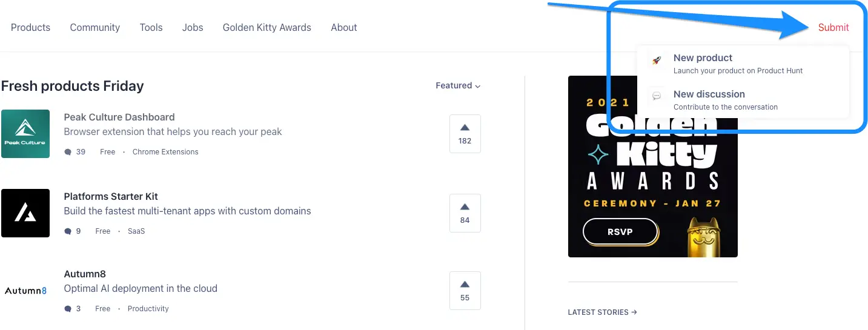Screen dimensions: 868x330
Task: Upvote Platforms Starter Kit arrow
Action: [x=465, y=207]
